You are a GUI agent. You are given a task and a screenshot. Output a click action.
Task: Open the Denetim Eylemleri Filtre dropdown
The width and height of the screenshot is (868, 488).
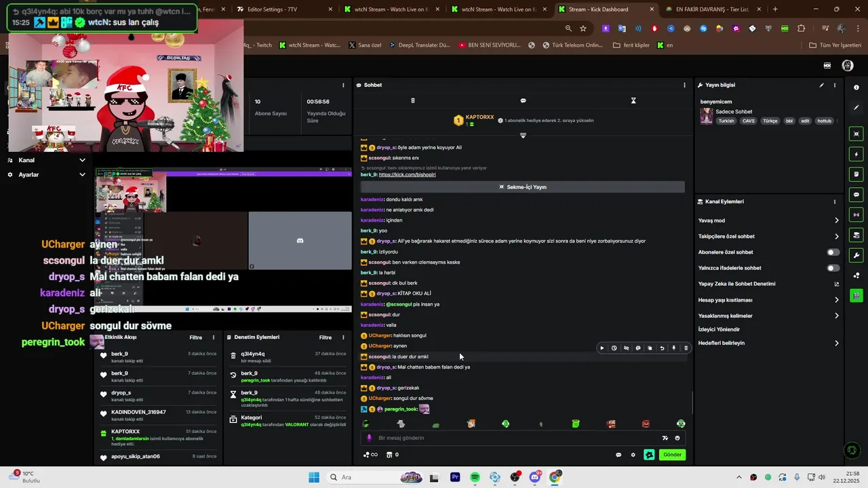[325, 338]
